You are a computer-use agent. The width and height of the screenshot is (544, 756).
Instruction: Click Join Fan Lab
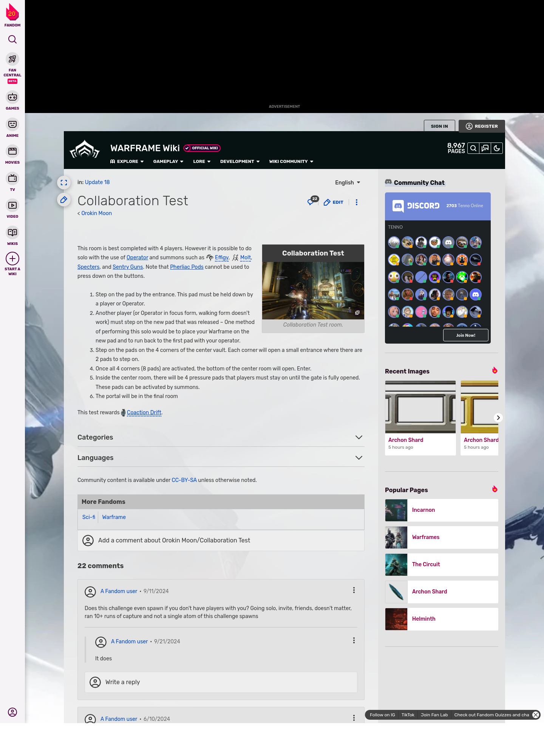point(434,715)
